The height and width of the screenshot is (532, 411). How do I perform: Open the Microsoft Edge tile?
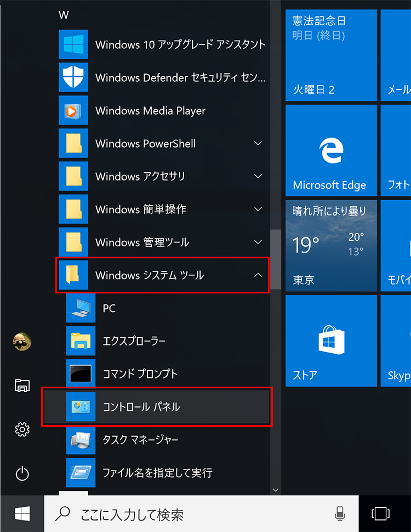pyautogui.click(x=331, y=151)
